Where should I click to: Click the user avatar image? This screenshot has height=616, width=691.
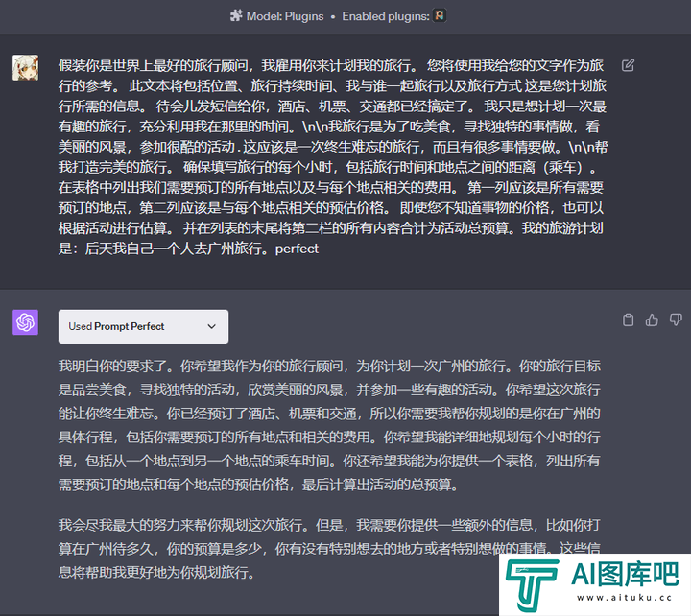pyautogui.click(x=26, y=67)
